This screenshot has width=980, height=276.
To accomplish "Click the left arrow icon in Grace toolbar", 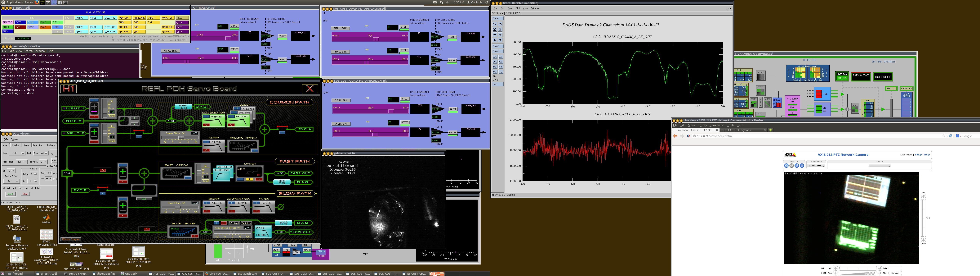I will (x=495, y=35).
